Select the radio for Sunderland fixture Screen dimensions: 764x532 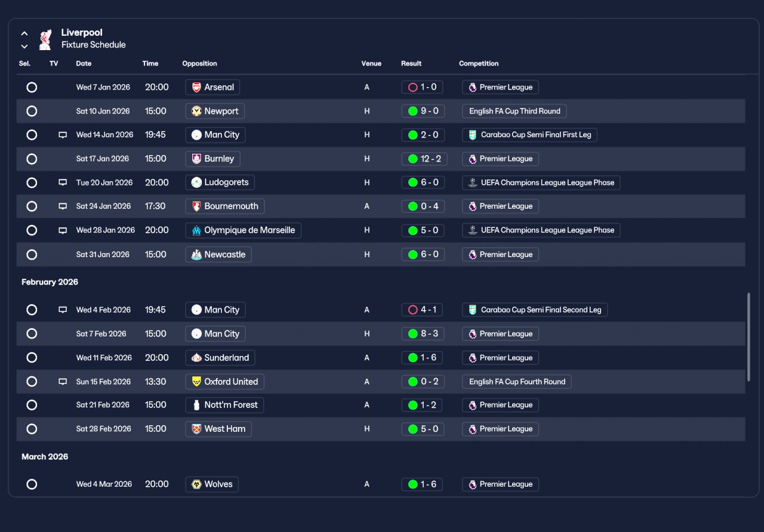[x=32, y=358]
